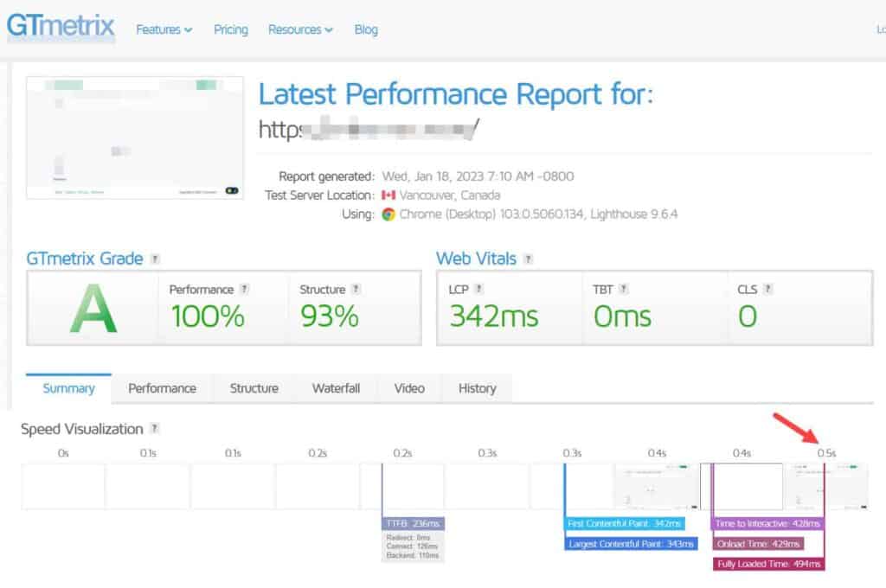This screenshot has width=886, height=588.
Task: Click the Largest Contentful Paint 343ms marker
Action: point(631,544)
